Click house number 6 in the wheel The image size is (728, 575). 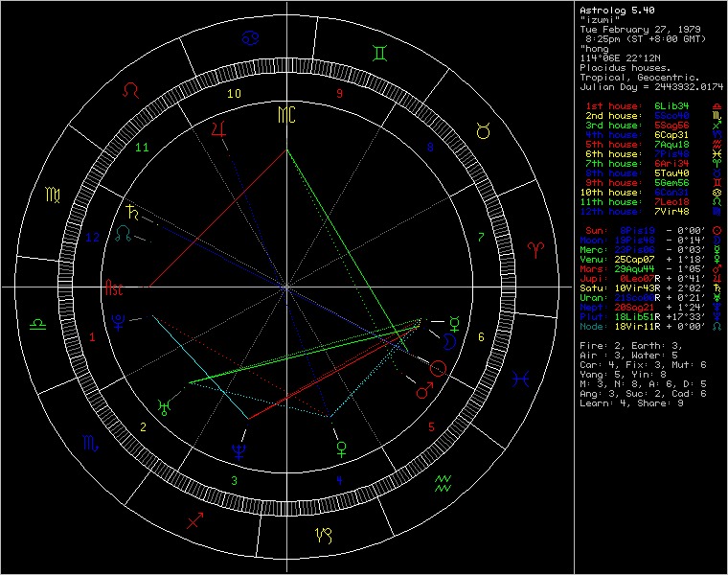482,337
